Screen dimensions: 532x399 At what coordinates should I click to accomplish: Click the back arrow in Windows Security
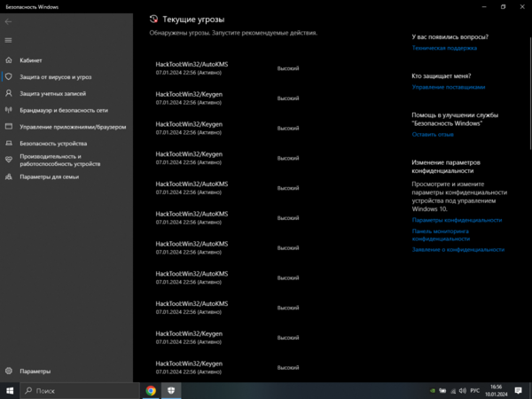(9, 20)
